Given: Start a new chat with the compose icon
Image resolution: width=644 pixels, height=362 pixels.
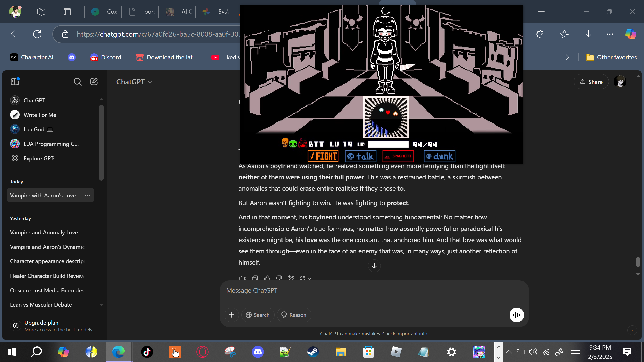Looking at the screenshot, I should click(94, 82).
